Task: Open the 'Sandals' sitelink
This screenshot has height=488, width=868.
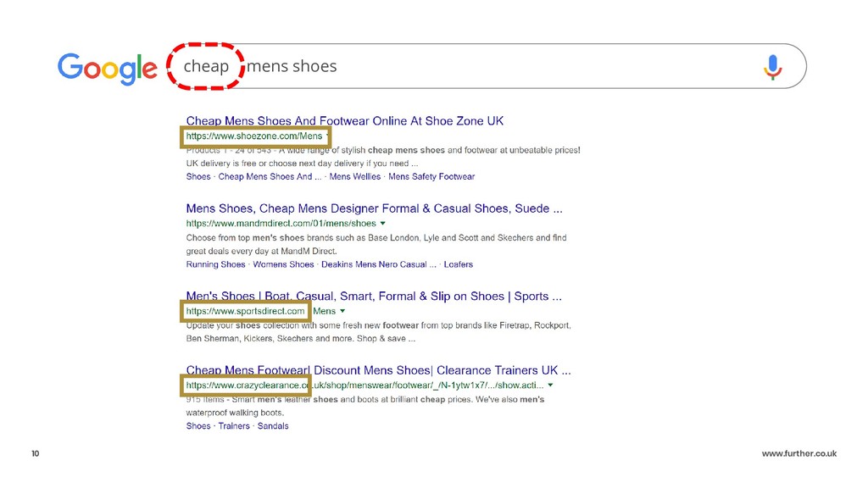Action: tap(273, 426)
